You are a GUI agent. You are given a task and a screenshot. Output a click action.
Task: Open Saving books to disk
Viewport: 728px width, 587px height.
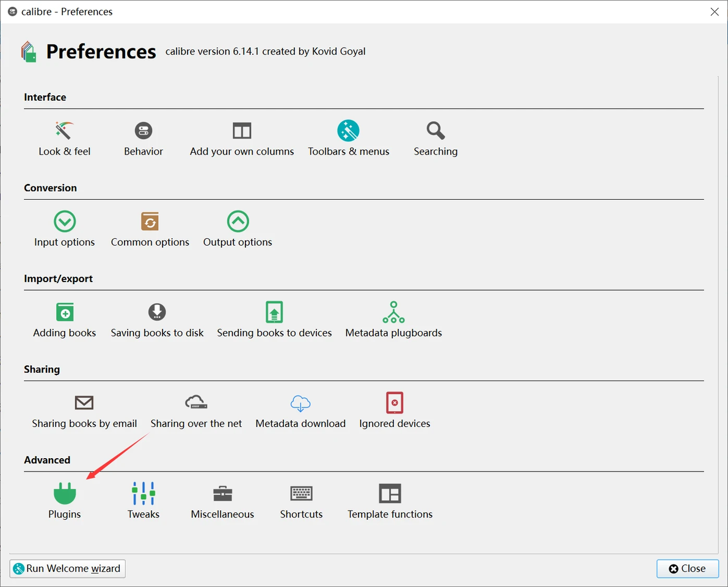[x=157, y=319]
